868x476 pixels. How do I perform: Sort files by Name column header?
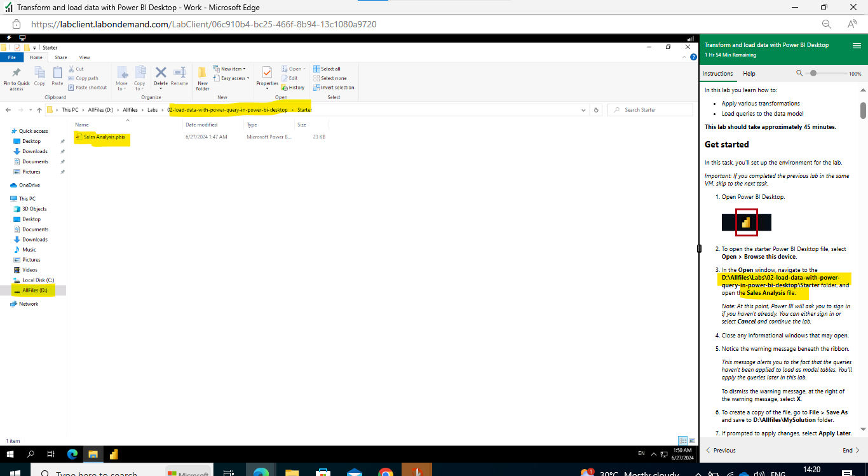click(x=82, y=125)
